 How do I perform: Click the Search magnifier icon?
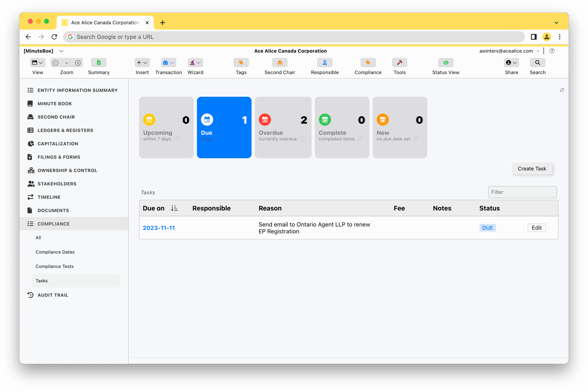pos(537,63)
